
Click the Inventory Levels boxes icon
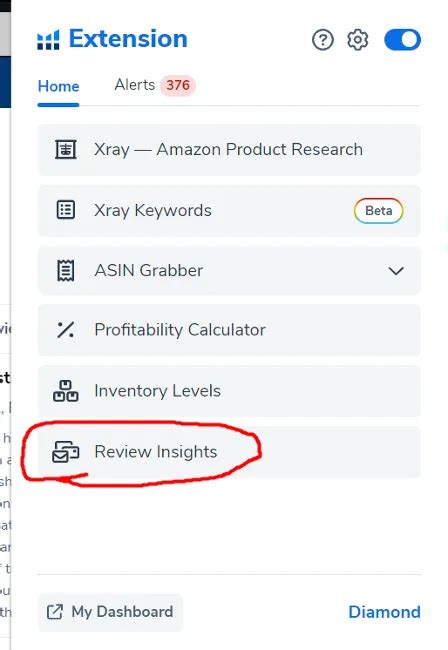(x=65, y=391)
